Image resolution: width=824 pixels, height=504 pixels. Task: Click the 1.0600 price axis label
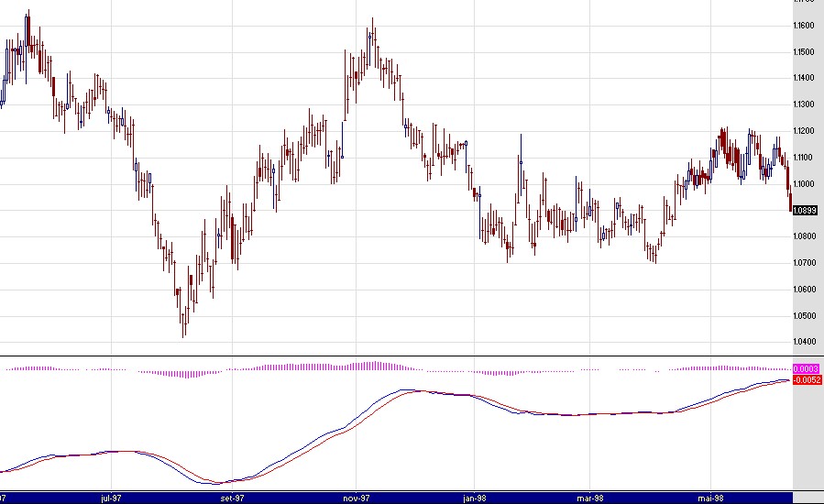[x=804, y=289]
